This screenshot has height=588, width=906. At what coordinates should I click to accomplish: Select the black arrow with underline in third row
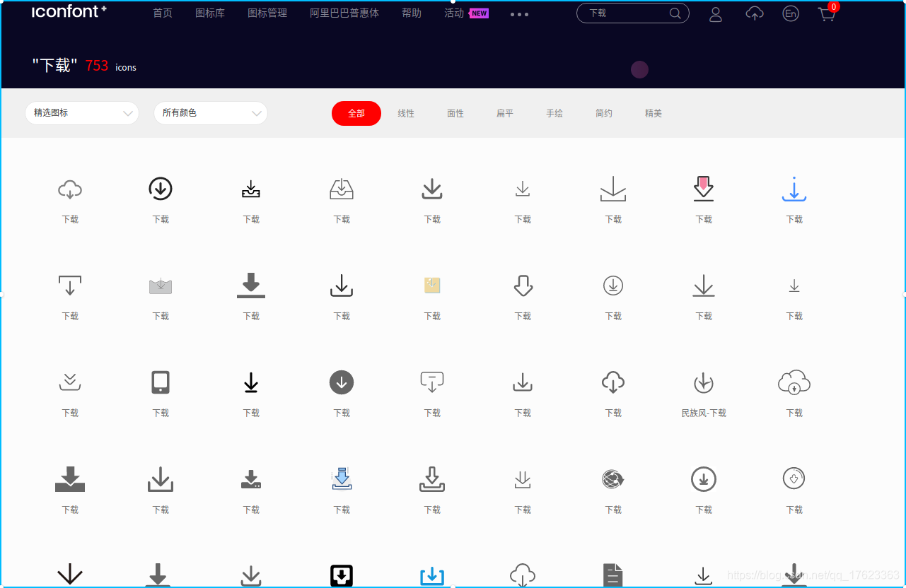(x=251, y=382)
